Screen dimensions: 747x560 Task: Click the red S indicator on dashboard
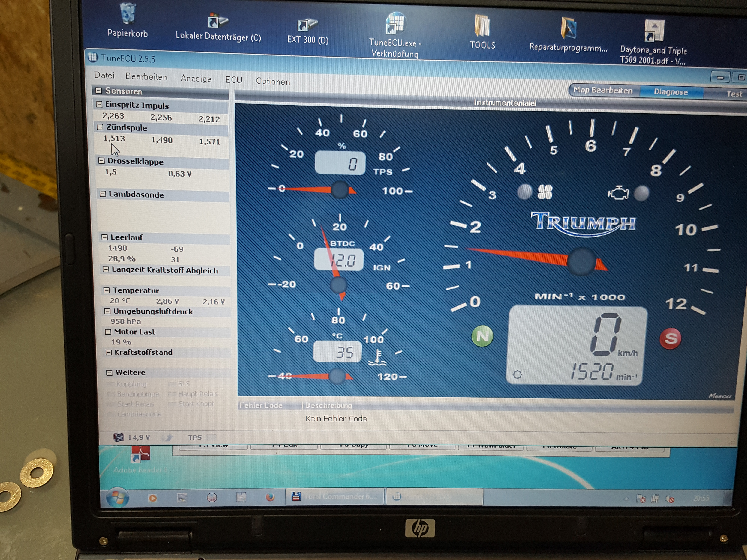670,338
